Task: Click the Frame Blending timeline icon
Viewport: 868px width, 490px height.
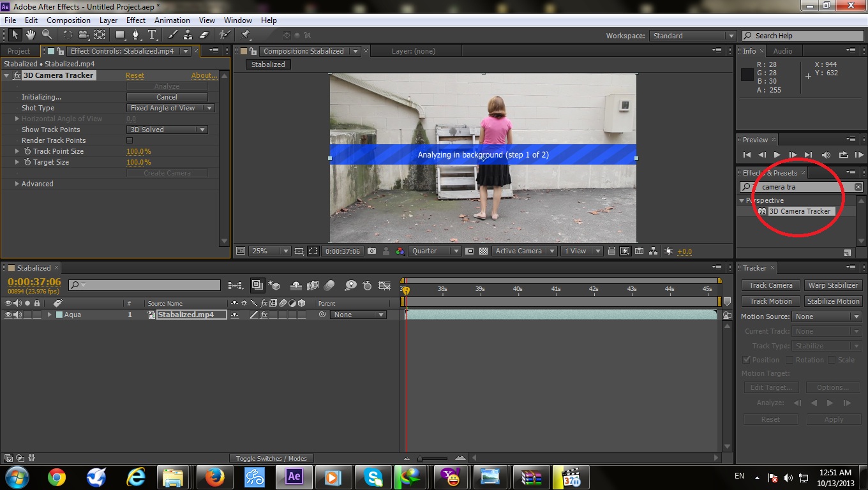Action: [x=313, y=285]
